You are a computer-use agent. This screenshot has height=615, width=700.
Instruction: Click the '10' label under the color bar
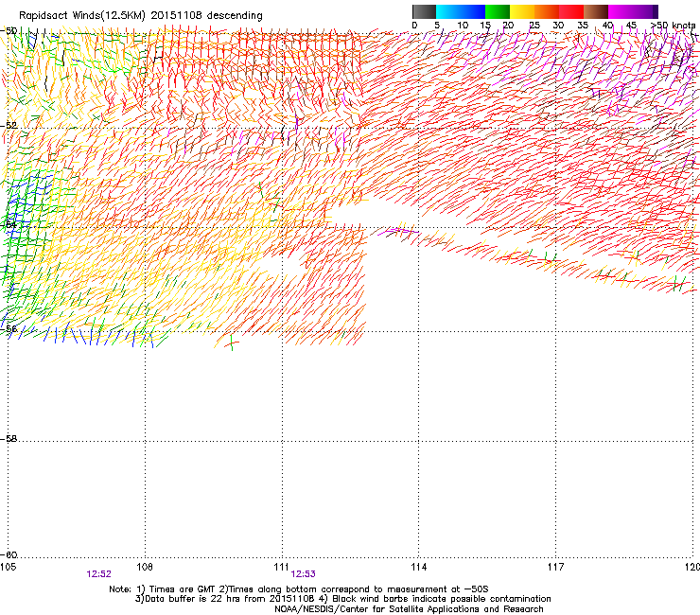pyautogui.click(x=463, y=26)
